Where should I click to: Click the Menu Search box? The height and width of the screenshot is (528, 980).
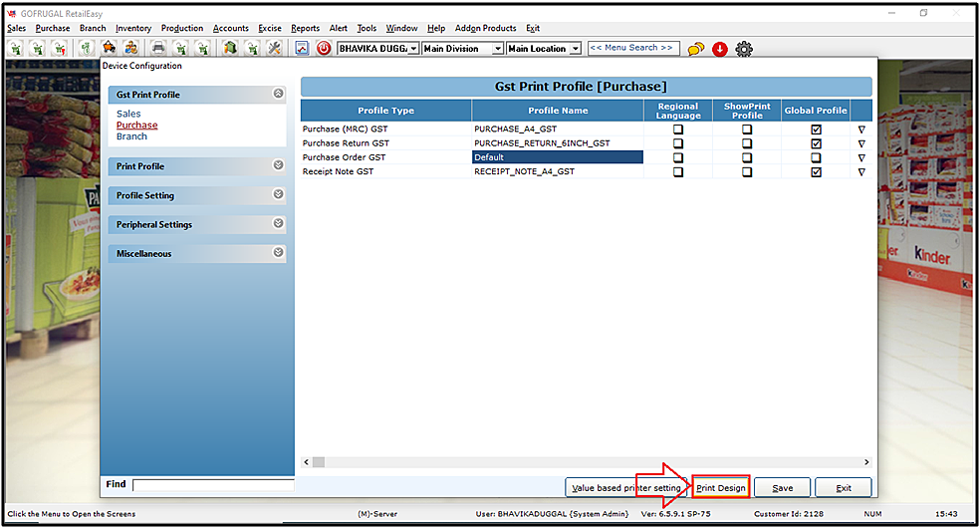point(633,48)
